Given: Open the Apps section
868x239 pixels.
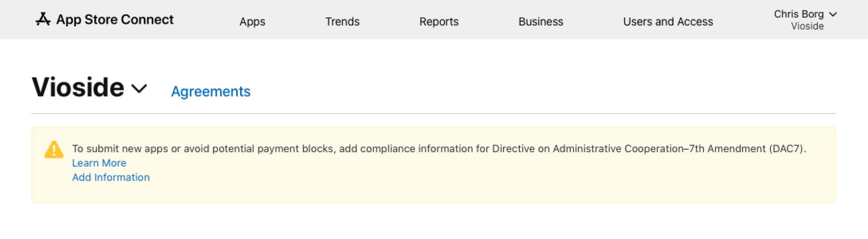Looking at the screenshot, I should [x=252, y=22].
